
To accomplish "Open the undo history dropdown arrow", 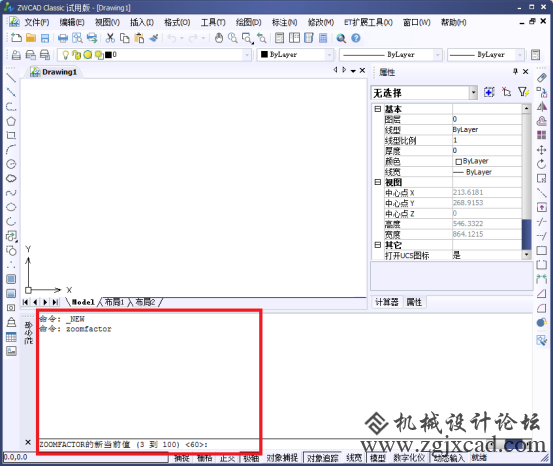I will click(182, 38).
